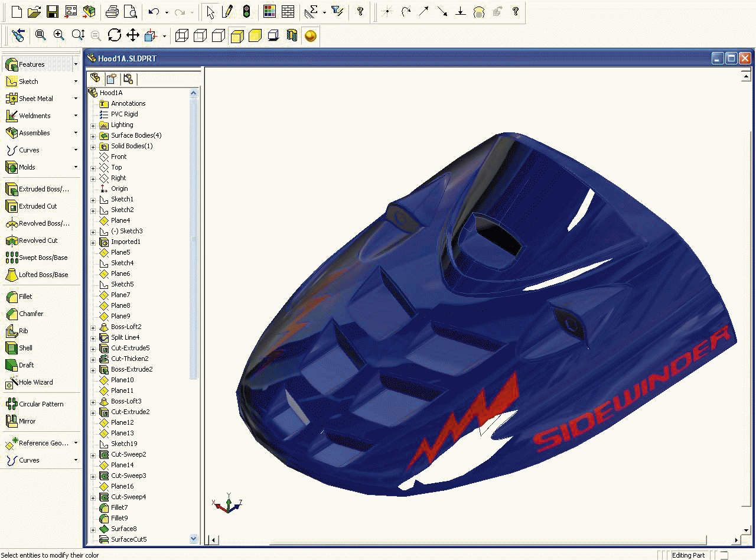
Task: Click the Extruded Cut button
Action: (31, 206)
